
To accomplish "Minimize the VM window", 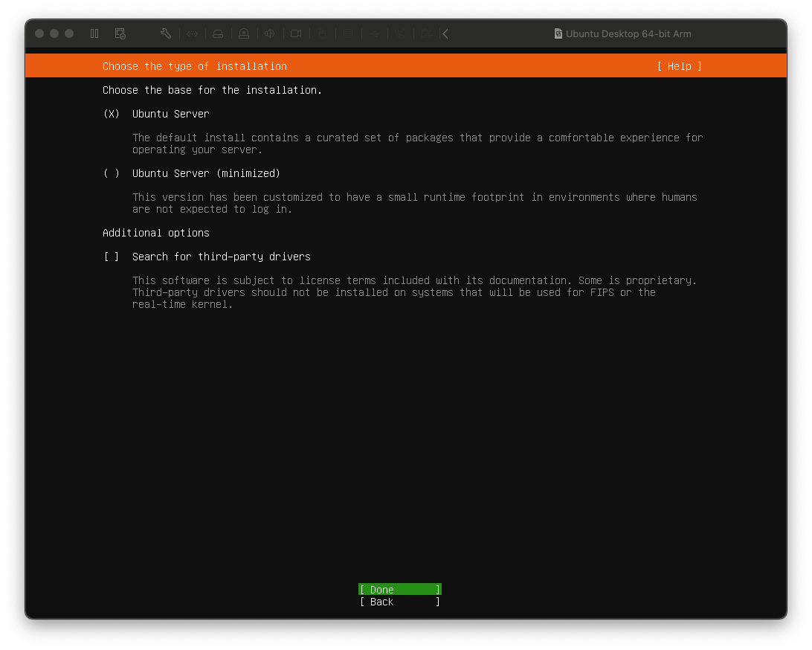I will [54, 33].
